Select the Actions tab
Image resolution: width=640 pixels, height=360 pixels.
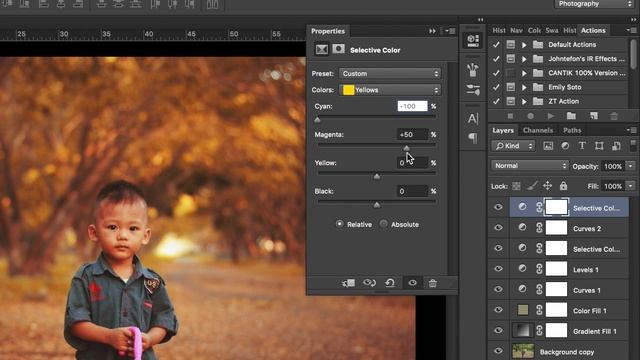point(593,30)
